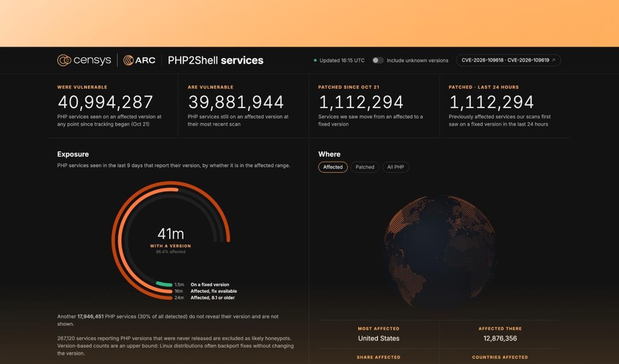
Task: Click the green arc of the Exposure ring
Action: point(164,284)
